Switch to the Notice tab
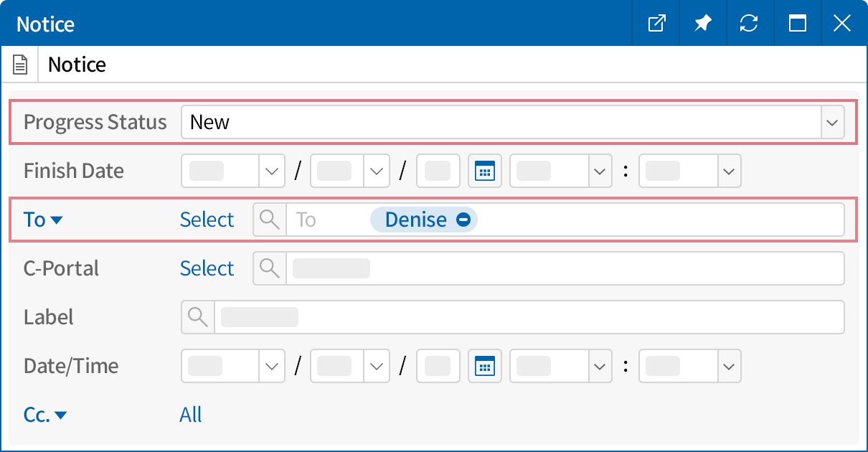This screenshot has width=868, height=452. pos(76,64)
